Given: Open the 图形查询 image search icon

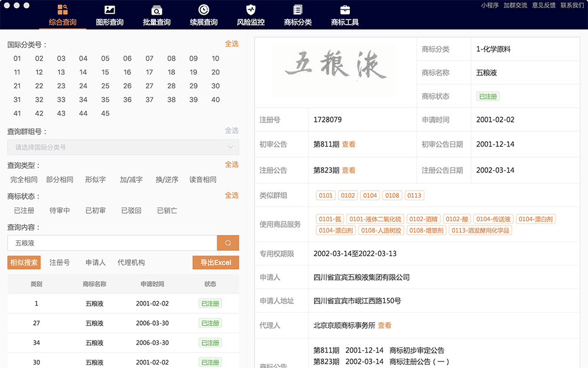Looking at the screenshot, I should (109, 10).
